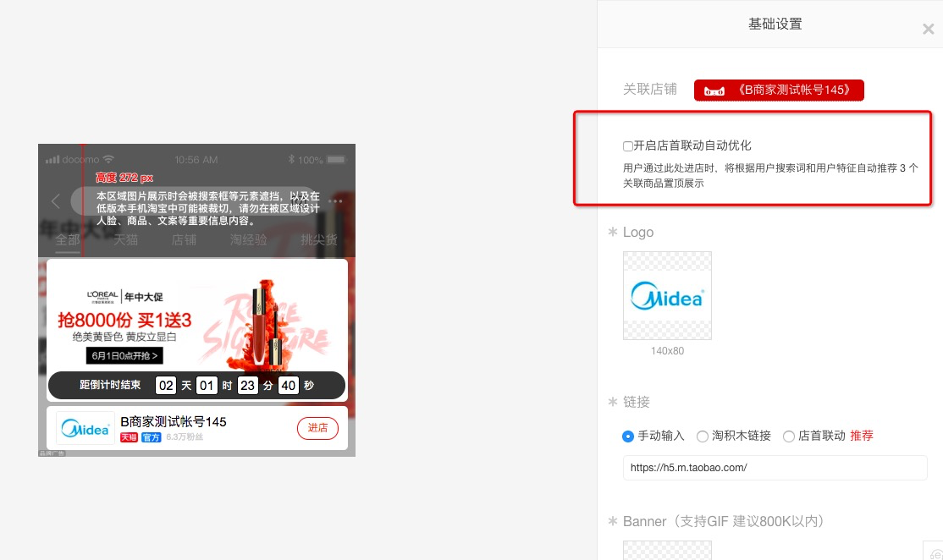
Task: Tap the 进店 button in the preview
Action: [x=317, y=428]
